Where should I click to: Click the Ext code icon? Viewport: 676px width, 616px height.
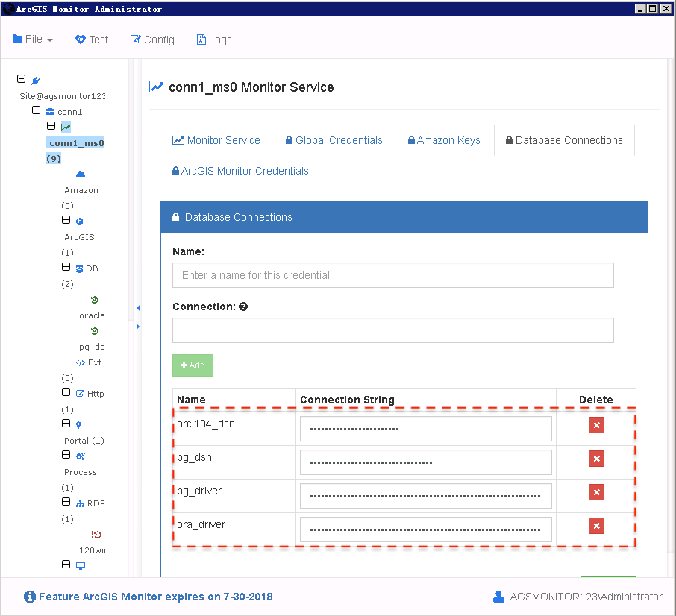click(80, 362)
